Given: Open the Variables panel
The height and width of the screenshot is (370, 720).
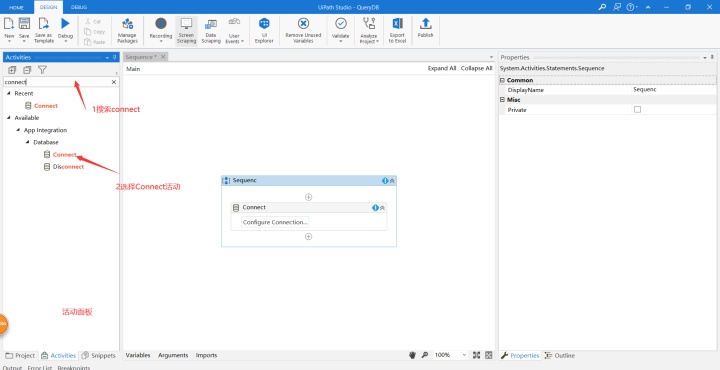Looking at the screenshot, I should 138,355.
